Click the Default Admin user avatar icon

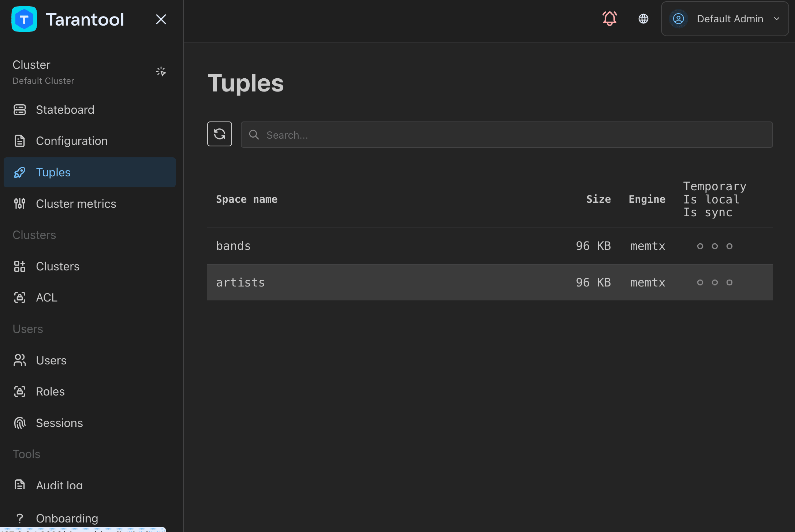coord(679,19)
